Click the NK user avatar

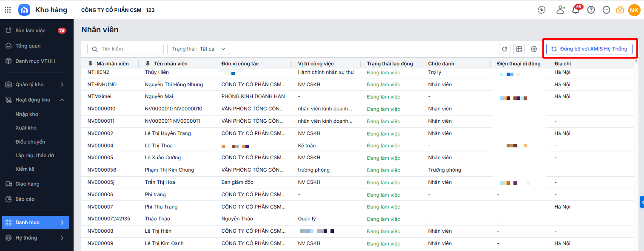point(634,10)
